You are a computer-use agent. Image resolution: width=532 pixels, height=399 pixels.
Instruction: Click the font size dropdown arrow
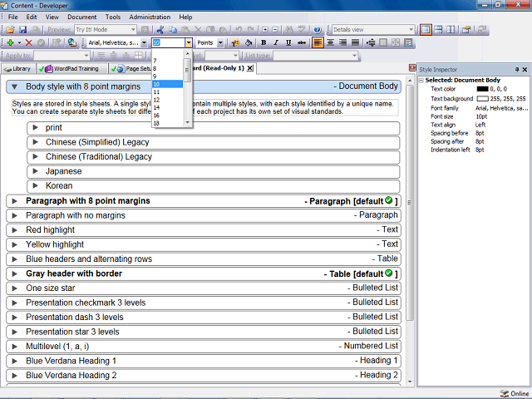(189, 42)
